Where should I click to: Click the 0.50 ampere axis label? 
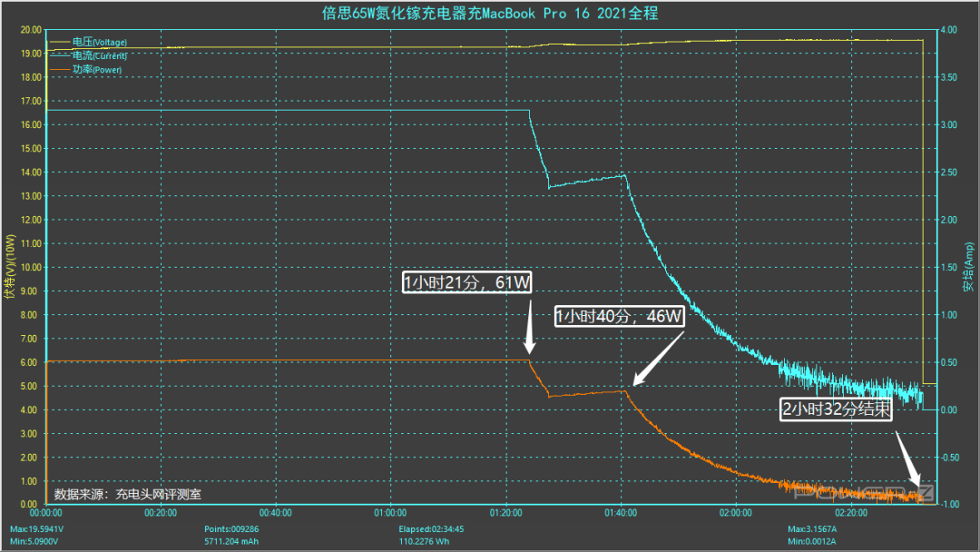pyautogui.click(x=949, y=362)
